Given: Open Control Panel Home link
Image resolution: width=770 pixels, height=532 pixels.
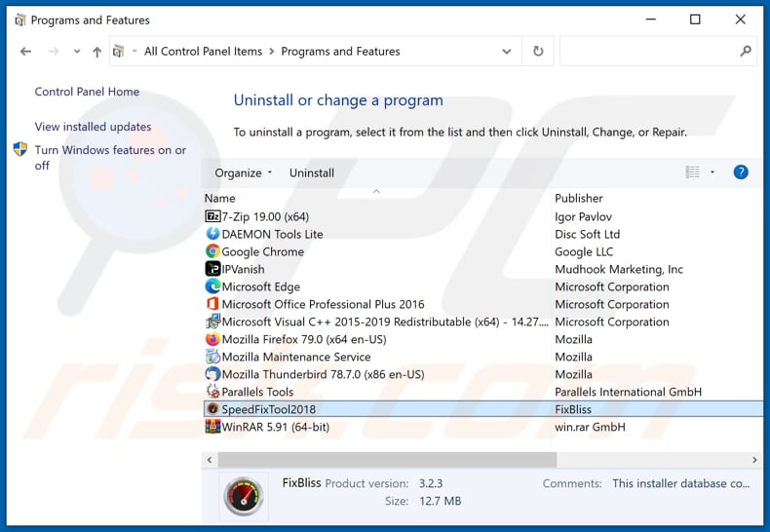Looking at the screenshot, I should [87, 92].
